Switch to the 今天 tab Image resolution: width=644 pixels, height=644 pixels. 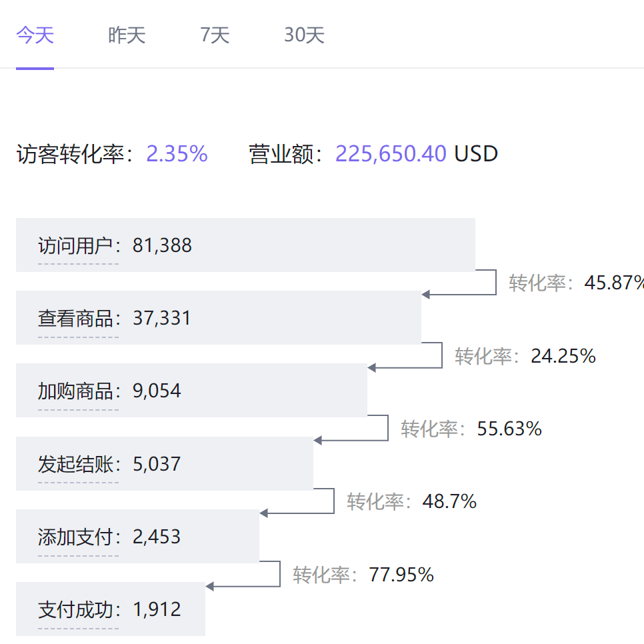(35, 35)
